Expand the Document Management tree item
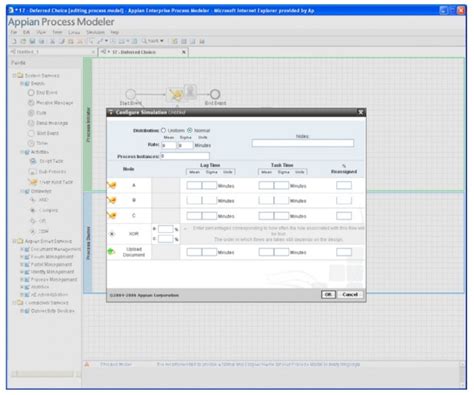This screenshot has width=474, height=395. tap(22, 249)
